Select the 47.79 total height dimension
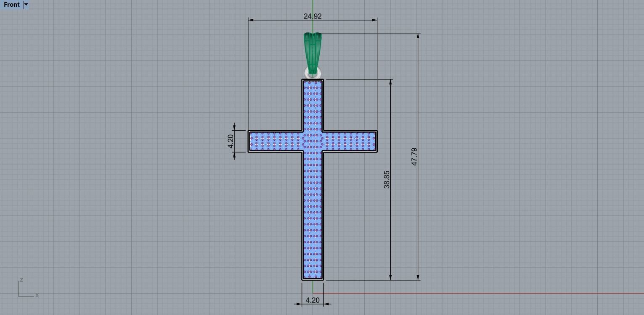 414,156
